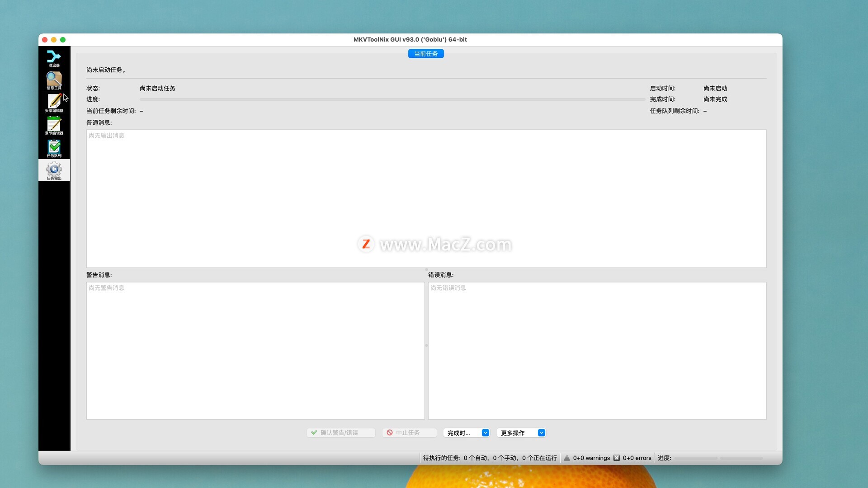Click the 中止任务 button

click(x=409, y=432)
